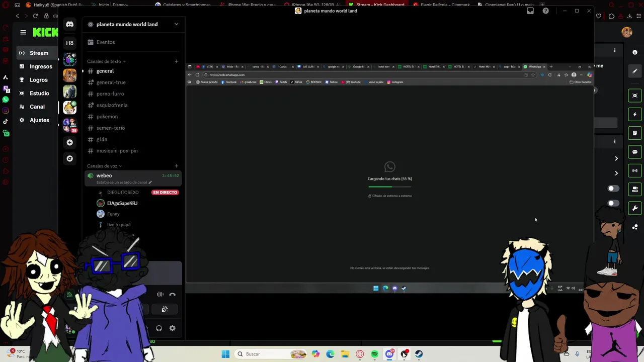Click the Kick edit pencil icon
644x362 pixels.
[635, 71]
